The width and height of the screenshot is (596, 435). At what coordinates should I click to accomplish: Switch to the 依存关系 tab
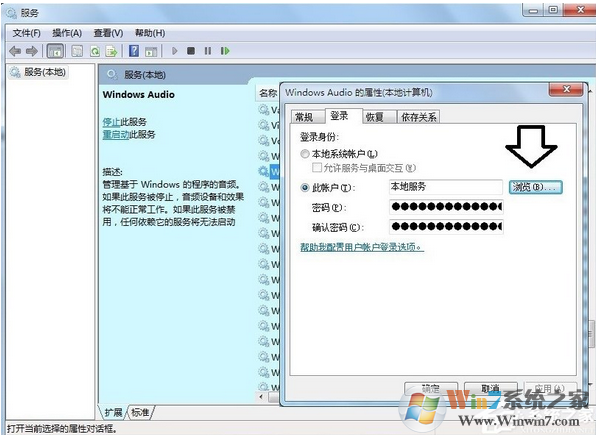pyautogui.click(x=418, y=117)
